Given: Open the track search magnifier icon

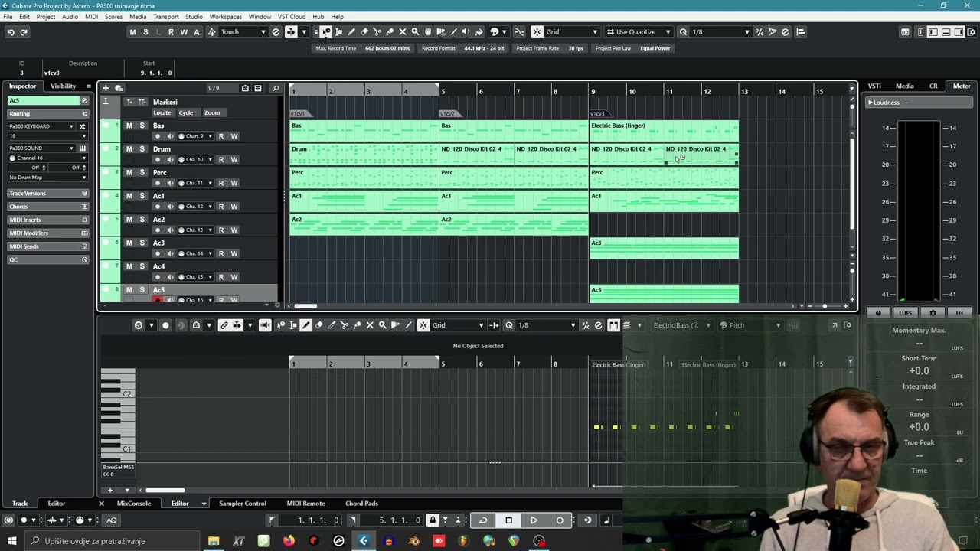Looking at the screenshot, I should click(276, 88).
